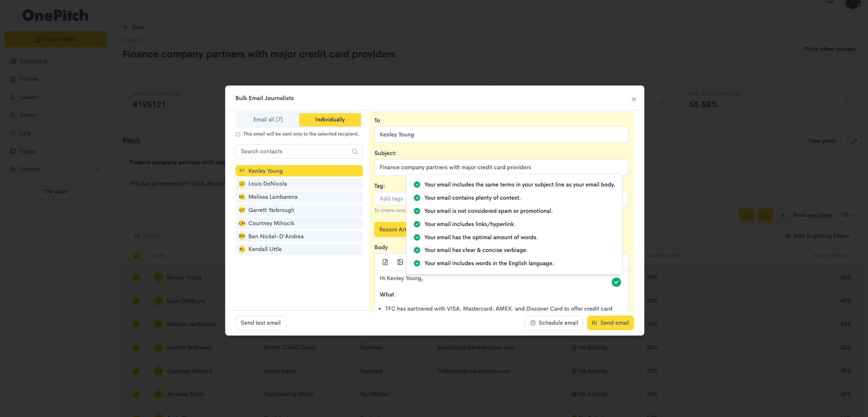Click the Subject input field
This screenshot has height=417, width=868.
coord(501,167)
